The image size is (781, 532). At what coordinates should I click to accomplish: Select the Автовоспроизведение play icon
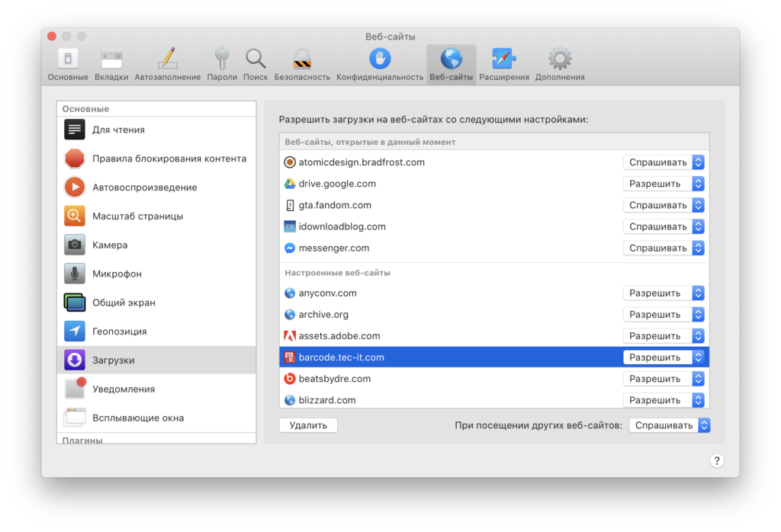point(75,187)
